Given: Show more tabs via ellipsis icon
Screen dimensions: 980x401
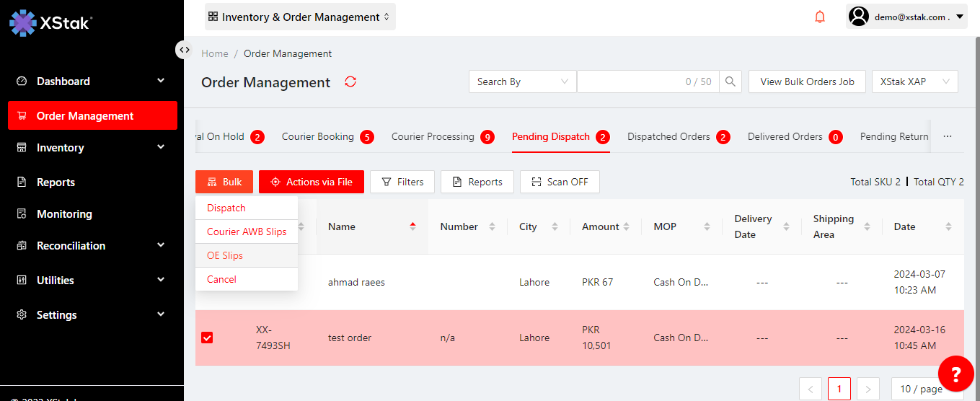Looking at the screenshot, I should pyautogui.click(x=948, y=136).
